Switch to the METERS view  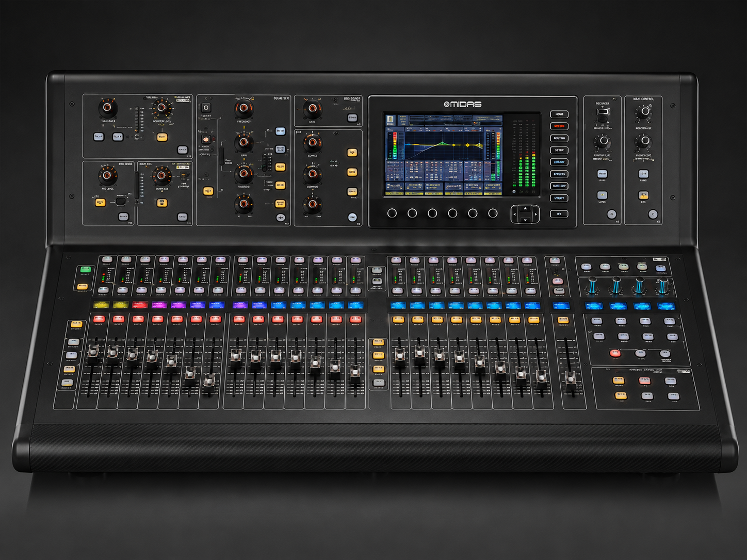coord(559,126)
